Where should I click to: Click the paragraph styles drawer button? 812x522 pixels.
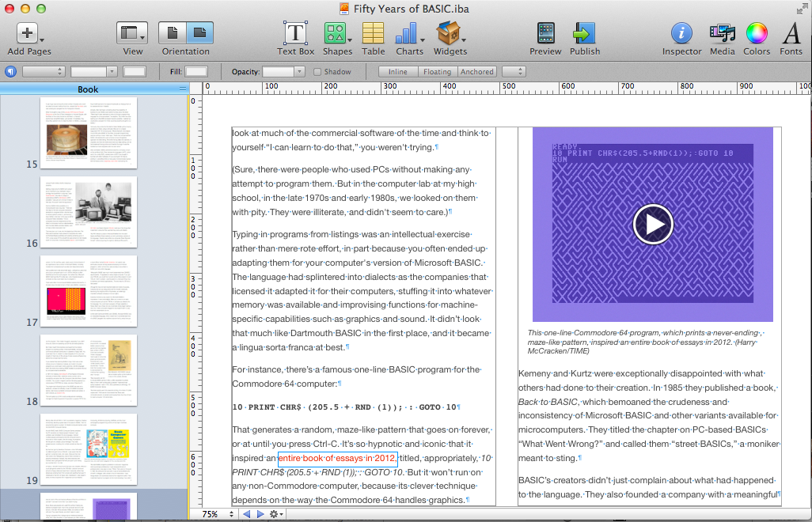pos(10,71)
